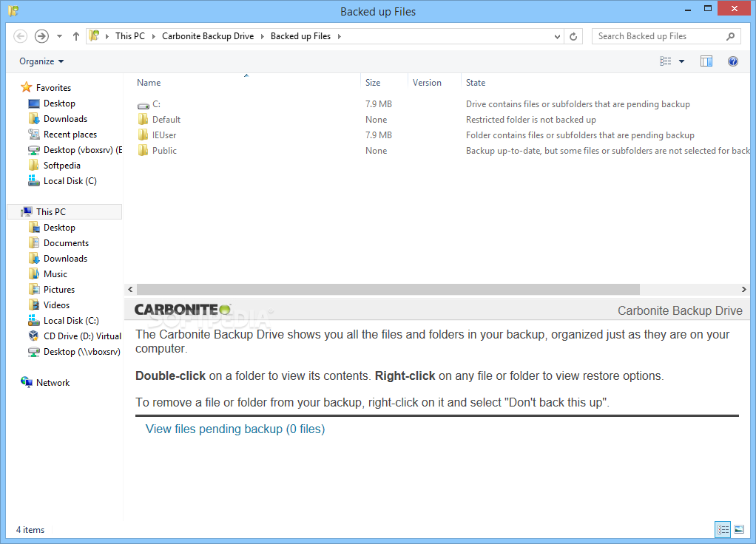Click the scrollbar left arrow

pos(130,289)
